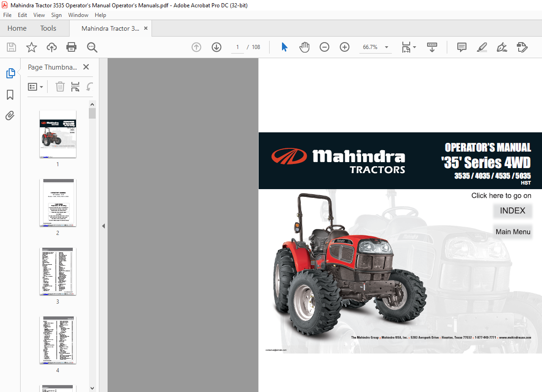Screen dimensions: 542x392
Task: Delete pages with trash icon
Action: tap(60, 87)
